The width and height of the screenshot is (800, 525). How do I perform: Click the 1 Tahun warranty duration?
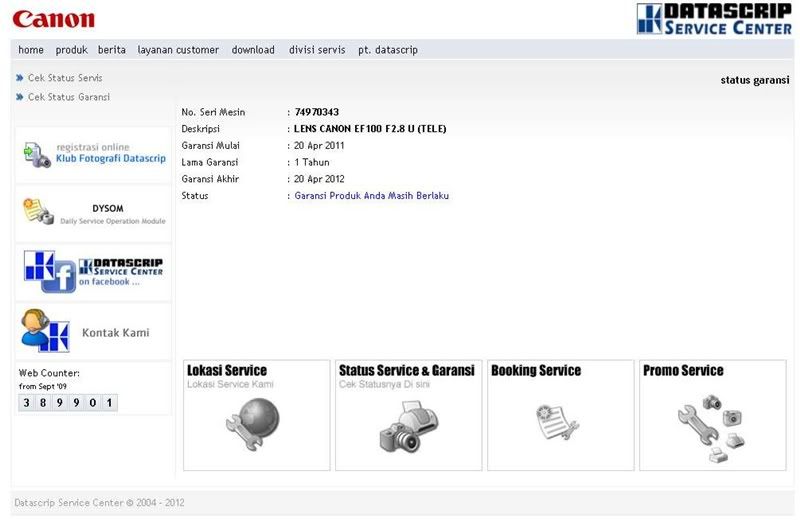pyautogui.click(x=312, y=163)
